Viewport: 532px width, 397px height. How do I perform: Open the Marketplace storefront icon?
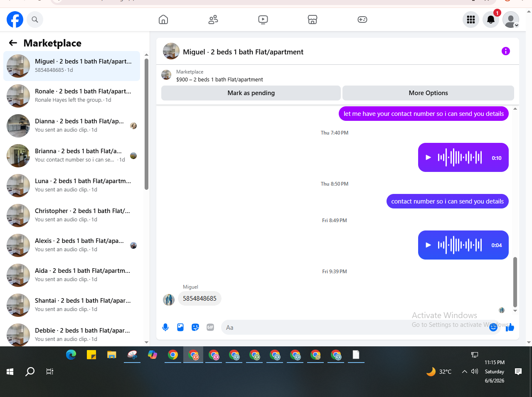313,20
